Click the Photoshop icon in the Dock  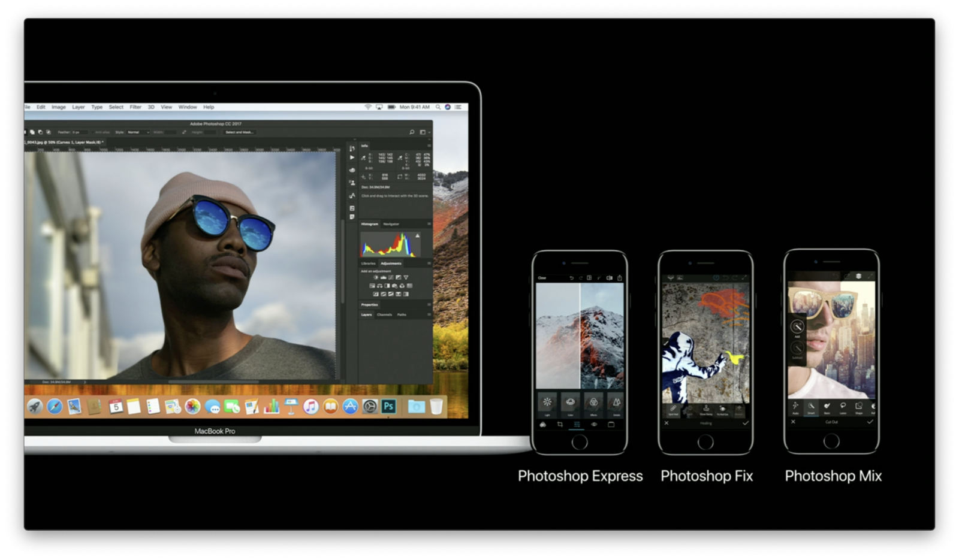[x=389, y=407]
